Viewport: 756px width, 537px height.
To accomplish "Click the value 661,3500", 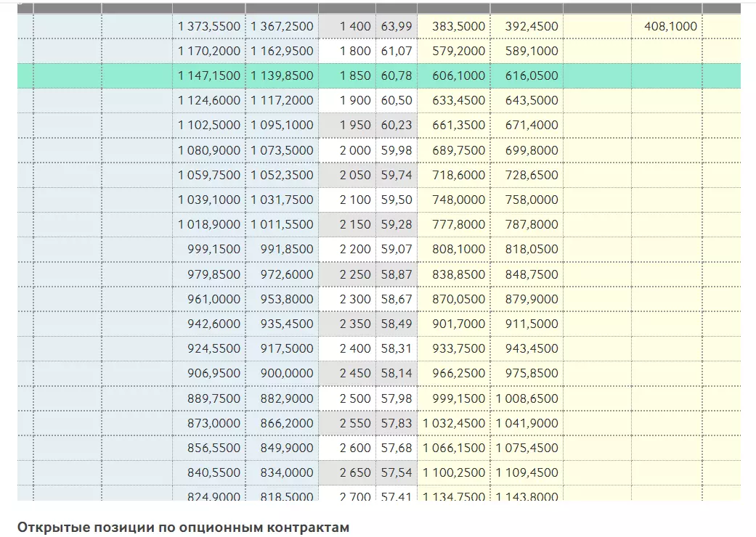I will (458, 126).
